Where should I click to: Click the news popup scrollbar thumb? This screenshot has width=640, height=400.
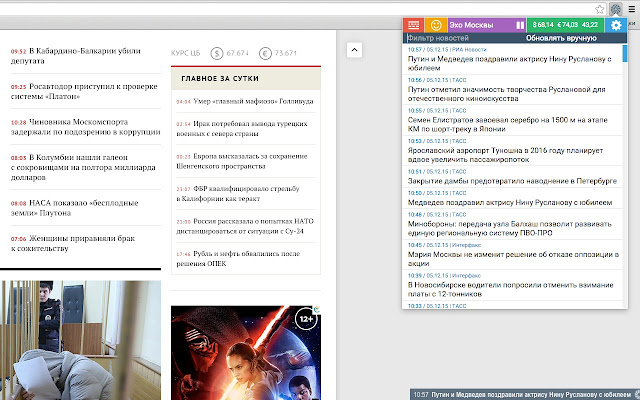[x=625, y=53]
